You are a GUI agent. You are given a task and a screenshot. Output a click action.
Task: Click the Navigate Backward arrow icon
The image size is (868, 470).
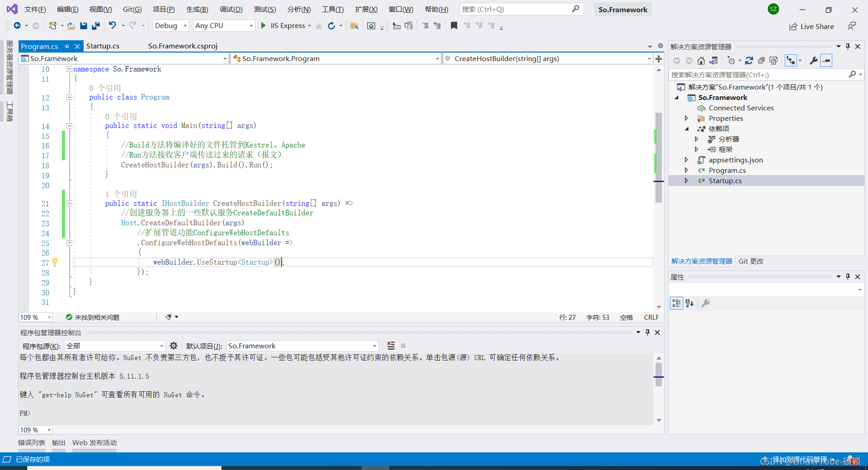[x=17, y=26]
